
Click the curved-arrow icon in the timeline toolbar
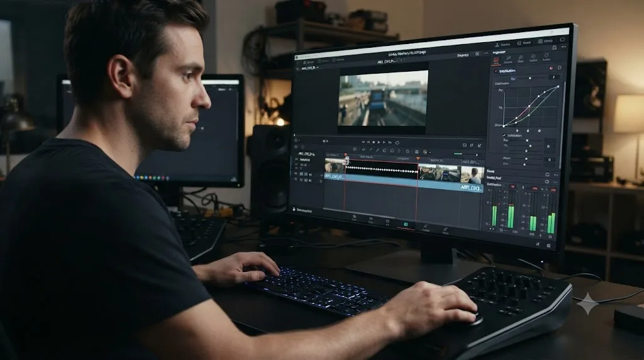point(384,150)
